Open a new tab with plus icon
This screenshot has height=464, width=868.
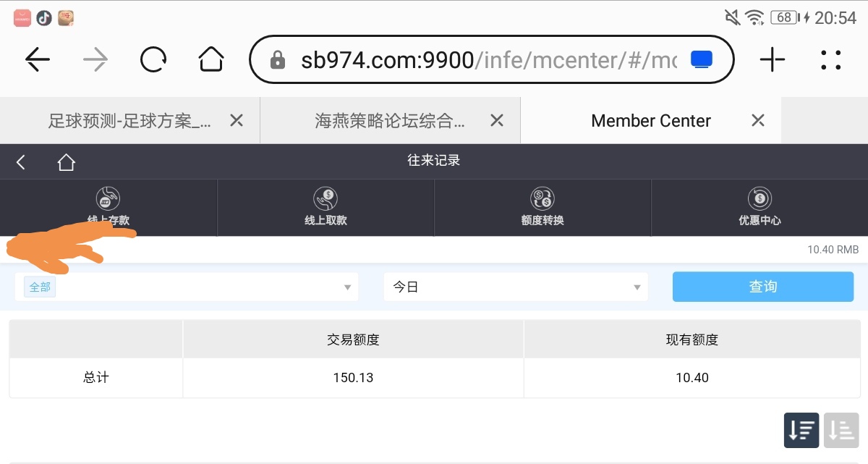point(772,60)
